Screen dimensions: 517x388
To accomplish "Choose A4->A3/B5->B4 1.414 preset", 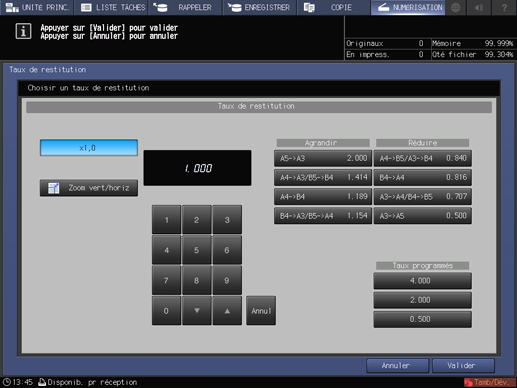I will (x=323, y=177).
